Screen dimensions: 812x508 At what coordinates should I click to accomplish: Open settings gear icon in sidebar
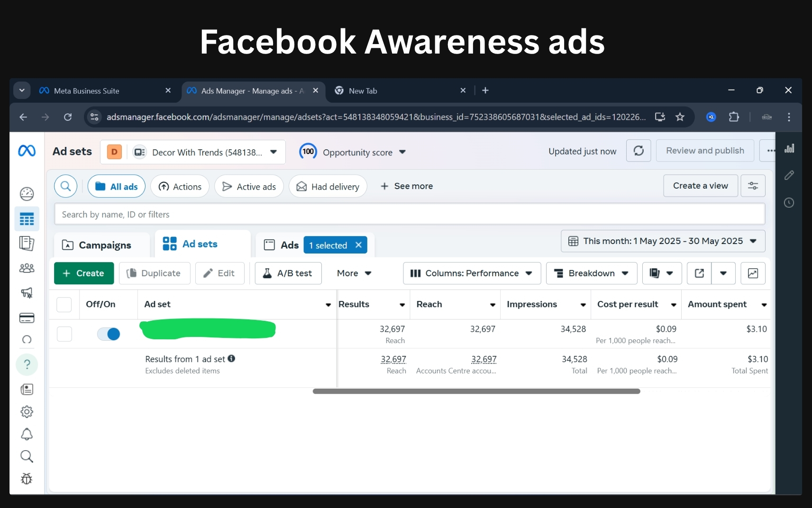pos(27,412)
